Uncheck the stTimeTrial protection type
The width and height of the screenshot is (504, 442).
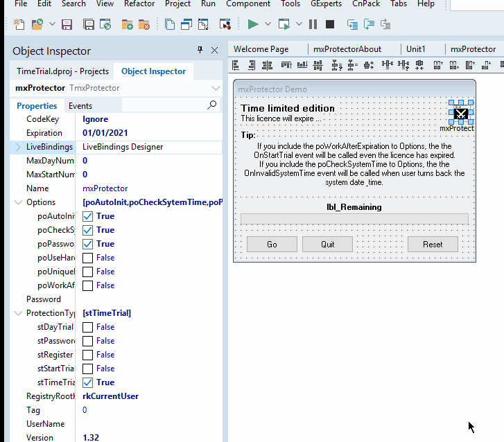coord(88,382)
